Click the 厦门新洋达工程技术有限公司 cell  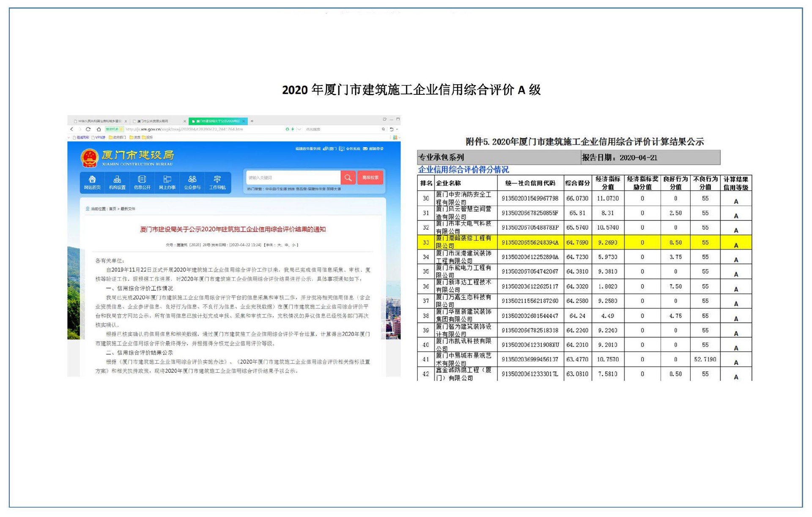pyautogui.click(x=466, y=286)
